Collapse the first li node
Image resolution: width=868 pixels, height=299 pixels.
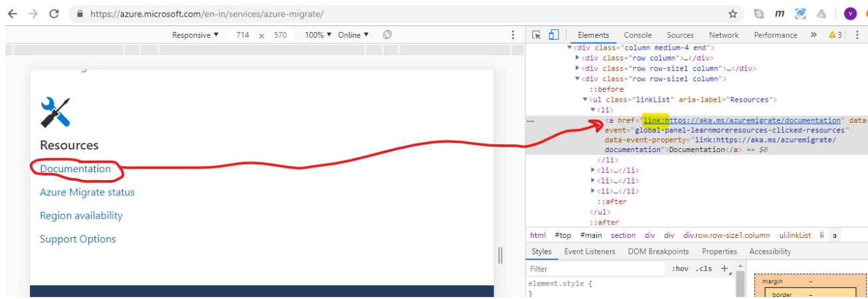point(593,110)
